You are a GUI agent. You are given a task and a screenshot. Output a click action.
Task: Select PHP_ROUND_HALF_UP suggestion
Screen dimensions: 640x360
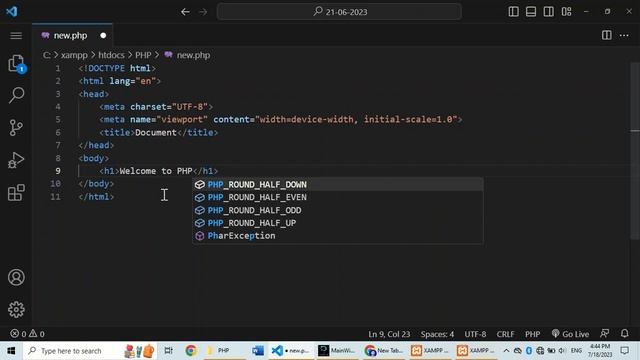[338, 223]
